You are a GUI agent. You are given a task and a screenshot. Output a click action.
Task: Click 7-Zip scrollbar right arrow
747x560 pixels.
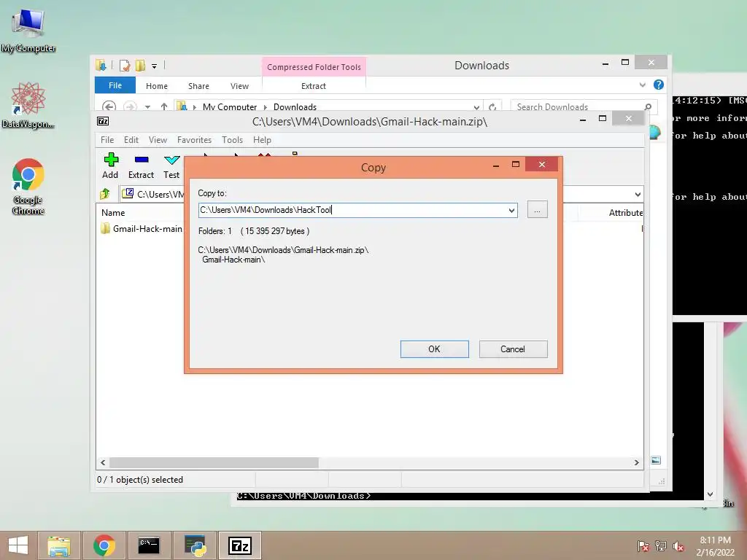click(636, 462)
